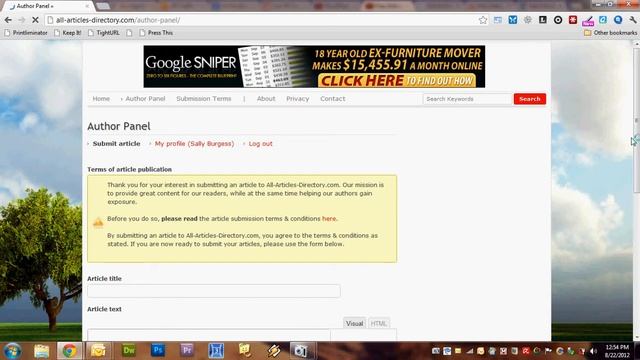The image size is (640, 360).
Task: Bookmark this page with the star
Action: point(483,20)
